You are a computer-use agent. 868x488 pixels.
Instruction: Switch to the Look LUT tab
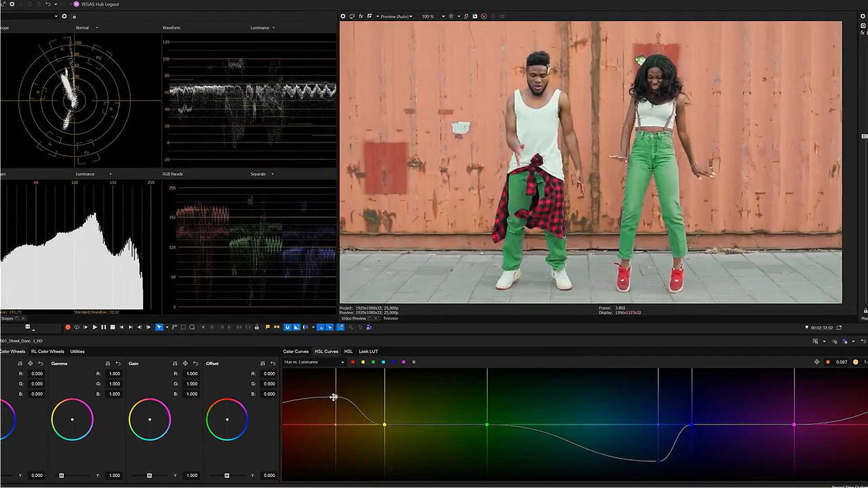(368, 351)
